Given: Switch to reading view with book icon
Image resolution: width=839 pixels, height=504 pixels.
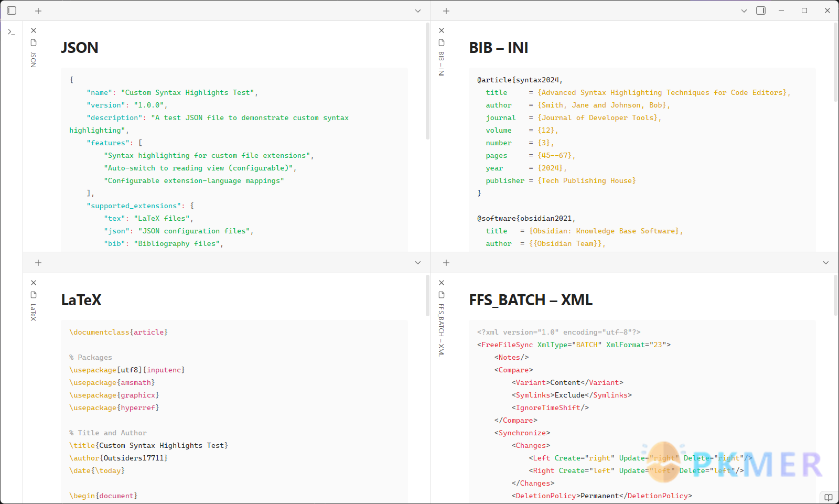Looking at the screenshot, I should (829, 497).
